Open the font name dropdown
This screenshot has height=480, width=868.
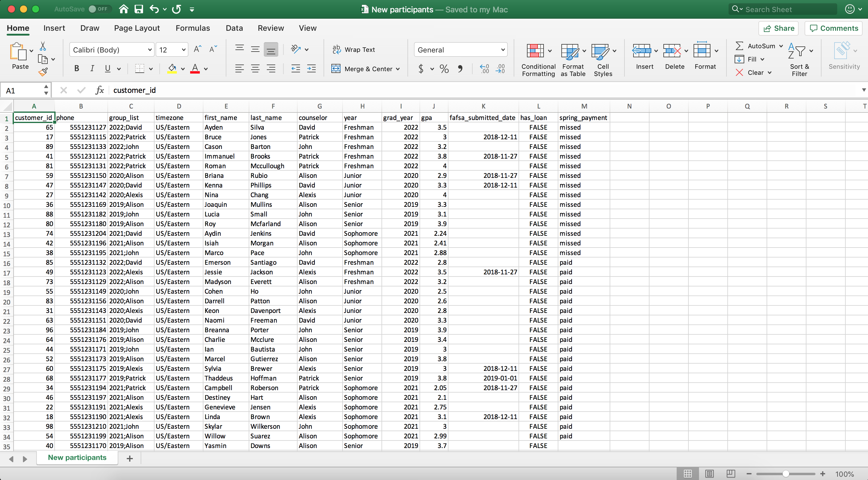pos(150,50)
